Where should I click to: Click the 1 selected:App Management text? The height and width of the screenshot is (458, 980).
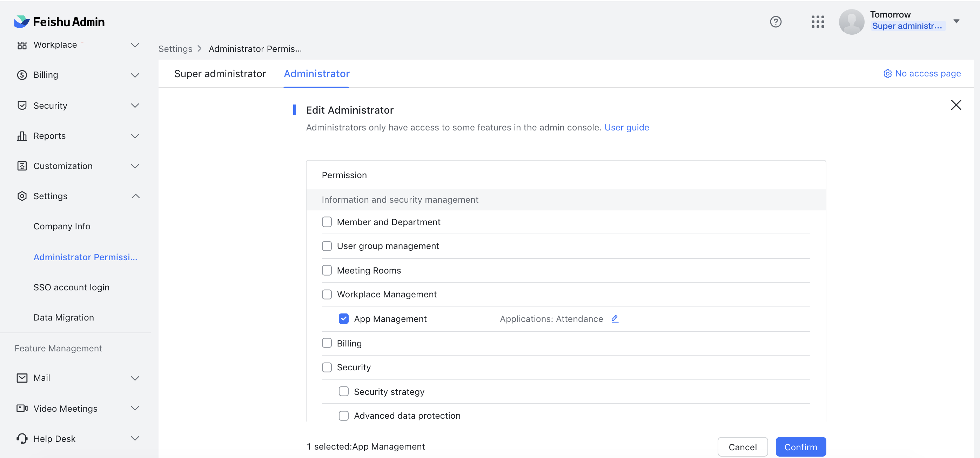pos(365,446)
